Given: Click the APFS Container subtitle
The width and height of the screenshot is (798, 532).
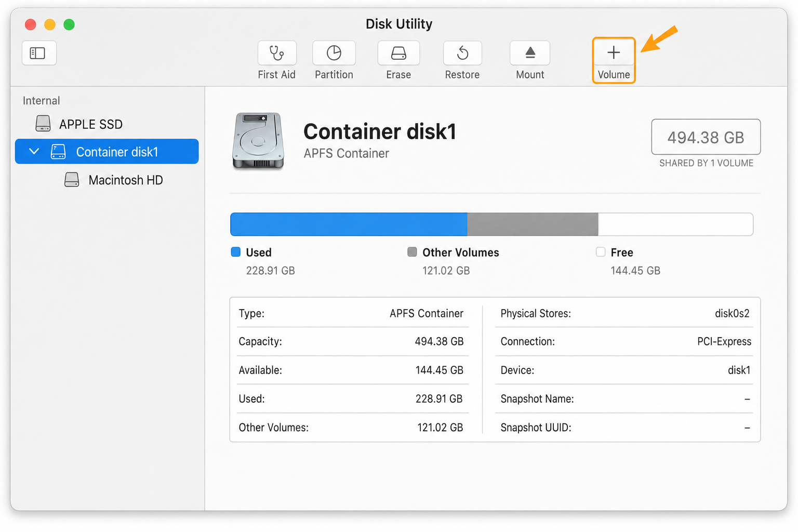Looking at the screenshot, I should point(347,154).
